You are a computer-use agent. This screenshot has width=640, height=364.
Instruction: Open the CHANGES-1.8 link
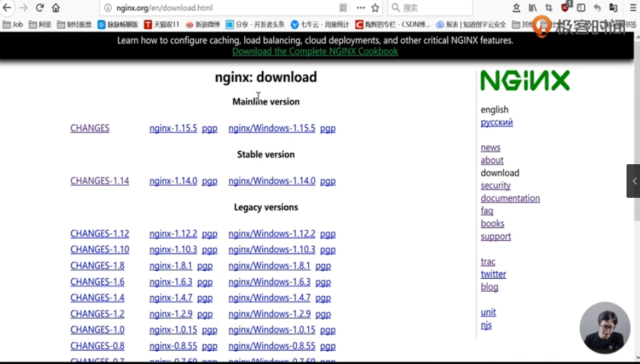[x=97, y=266]
